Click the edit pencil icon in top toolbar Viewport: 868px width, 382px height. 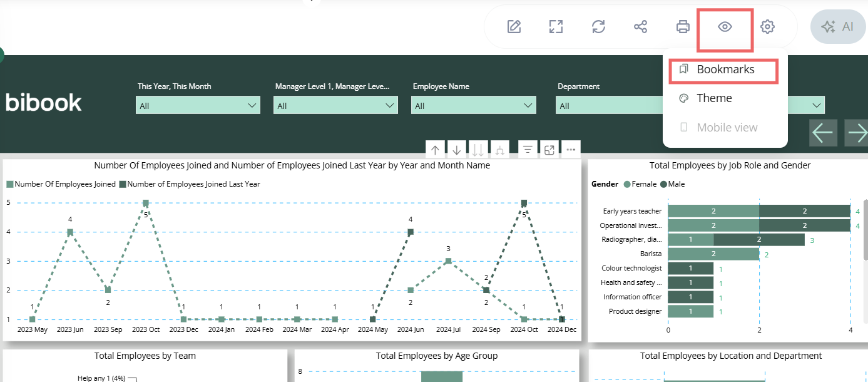514,27
